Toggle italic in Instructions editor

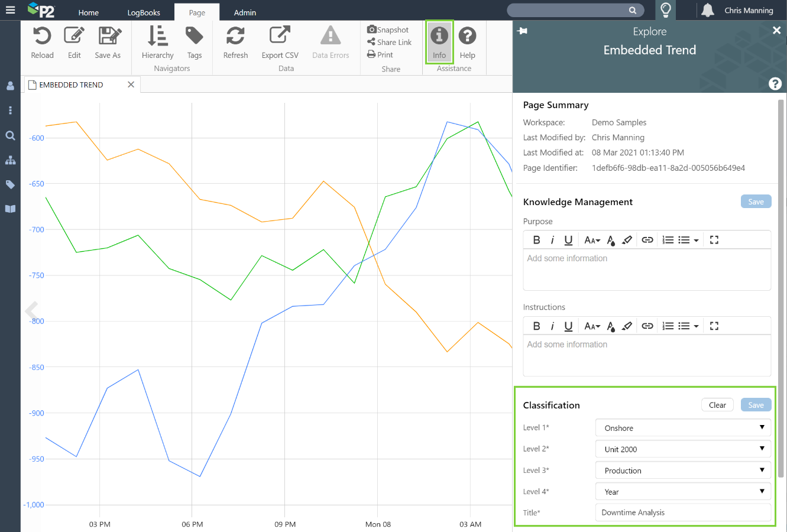click(552, 326)
